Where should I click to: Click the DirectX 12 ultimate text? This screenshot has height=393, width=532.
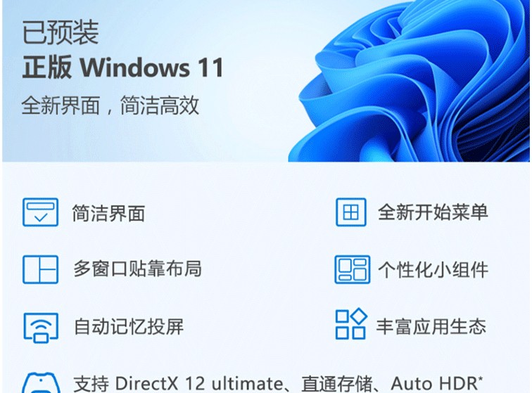coord(199,384)
